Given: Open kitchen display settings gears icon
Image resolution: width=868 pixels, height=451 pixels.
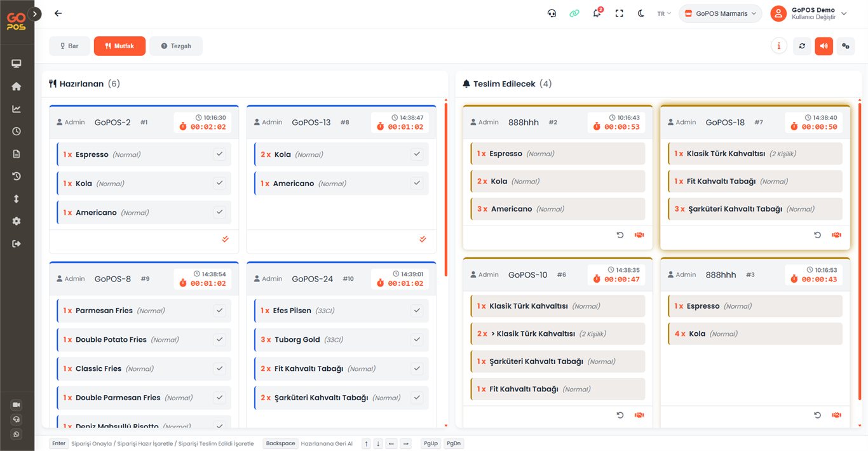Looking at the screenshot, I should coord(845,46).
